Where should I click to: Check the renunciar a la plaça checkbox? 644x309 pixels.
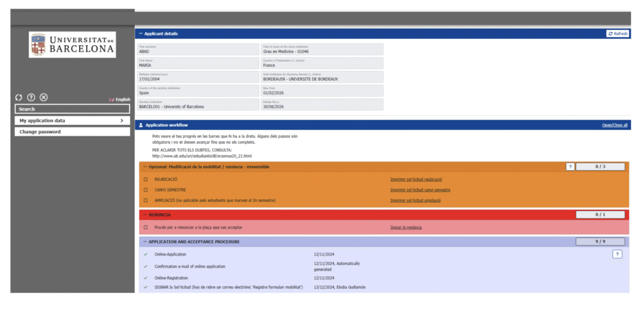[x=146, y=227]
